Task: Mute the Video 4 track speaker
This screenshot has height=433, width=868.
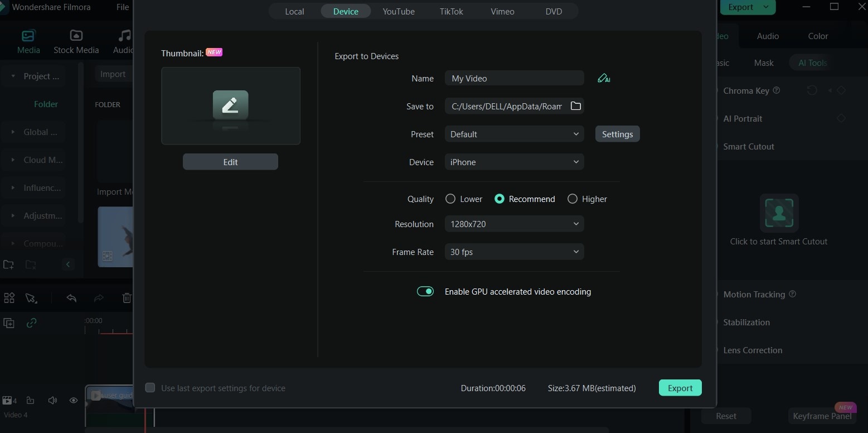Action: (52, 400)
